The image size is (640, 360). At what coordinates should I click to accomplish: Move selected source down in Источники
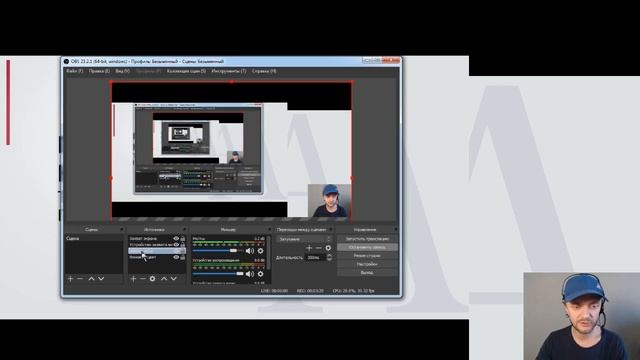[173, 279]
